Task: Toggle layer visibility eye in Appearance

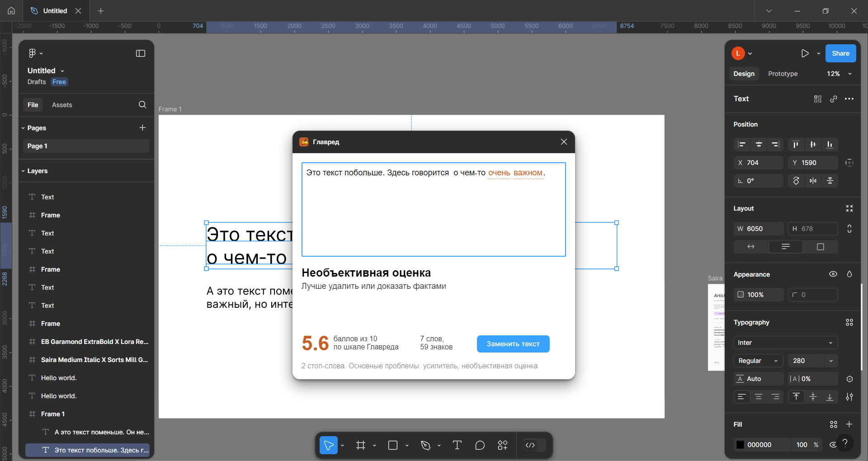Action: tap(833, 274)
